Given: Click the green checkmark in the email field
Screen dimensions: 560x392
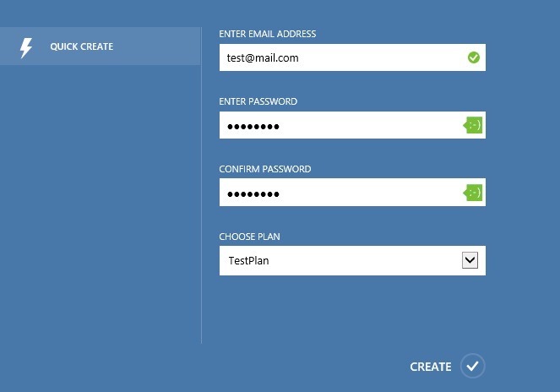Looking at the screenshot, I should pos(473,57).
